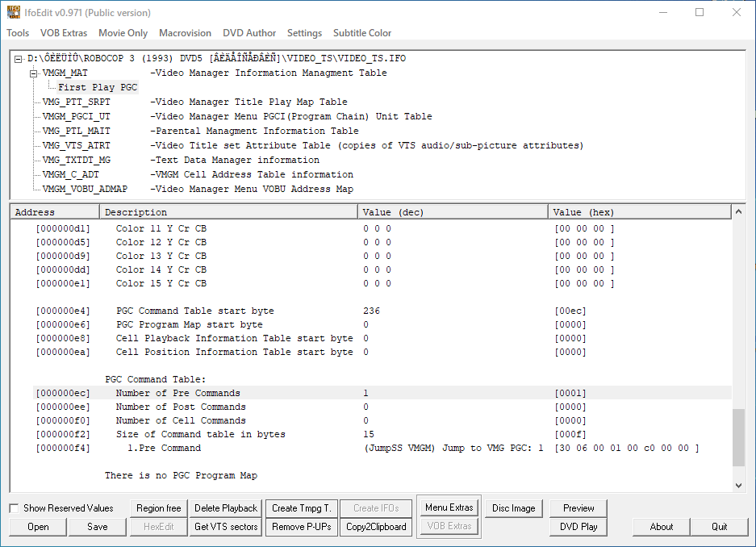Viewport: 756px width, 547px height.
Task: Open the DVD Author menu
Action: click(249, 33)
